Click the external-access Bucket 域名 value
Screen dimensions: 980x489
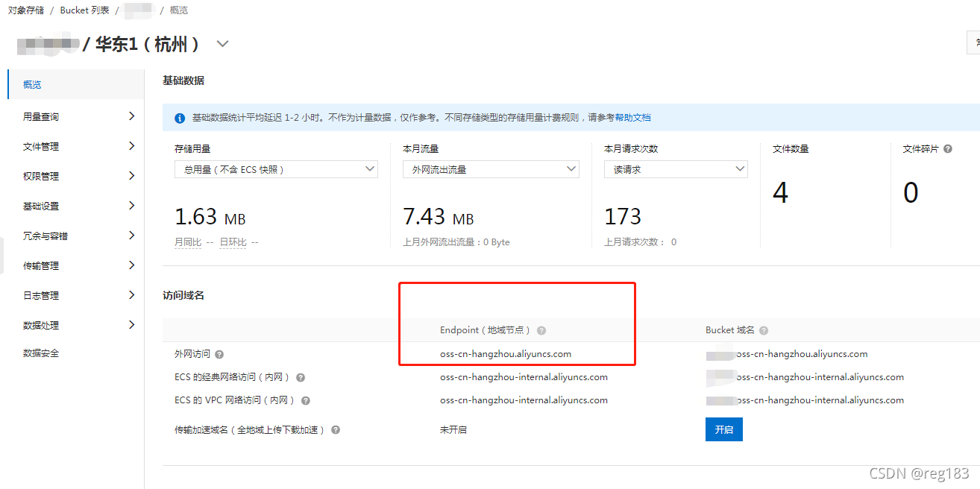coord(787,354)
